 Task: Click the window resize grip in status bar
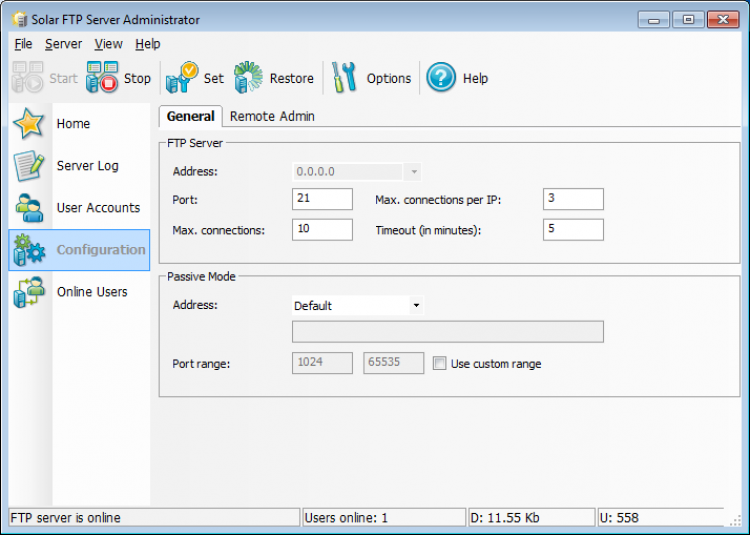[735, 521]
